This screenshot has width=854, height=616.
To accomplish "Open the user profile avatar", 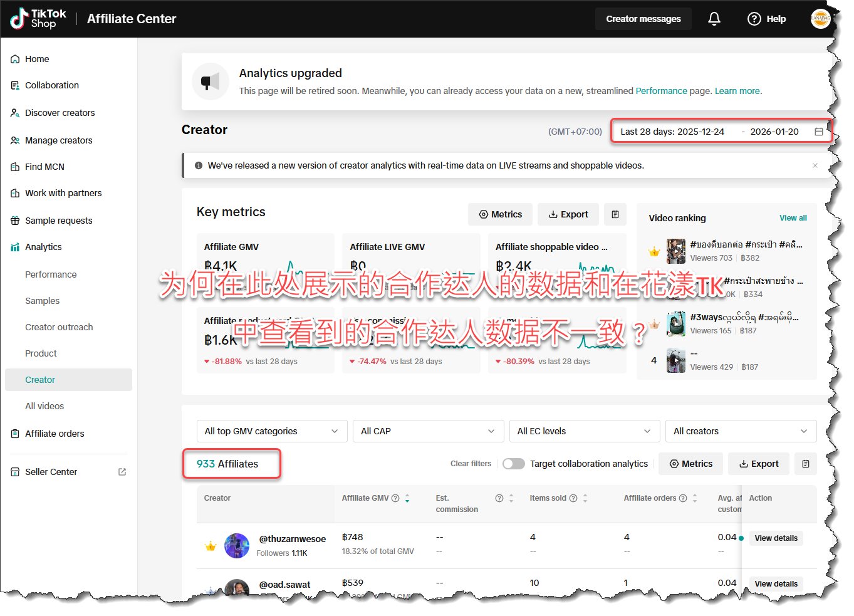I will (x=820, y=19).
